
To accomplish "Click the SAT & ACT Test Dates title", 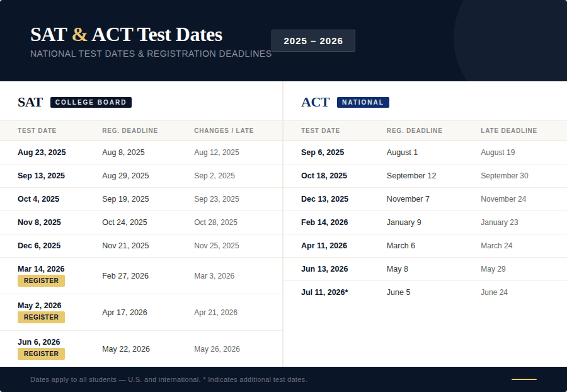I will point(126,34).
